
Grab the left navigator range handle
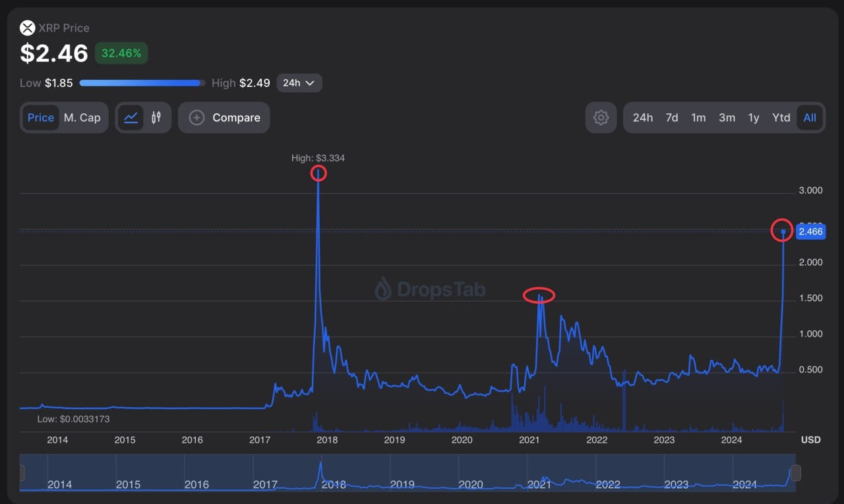coord(22,472)
